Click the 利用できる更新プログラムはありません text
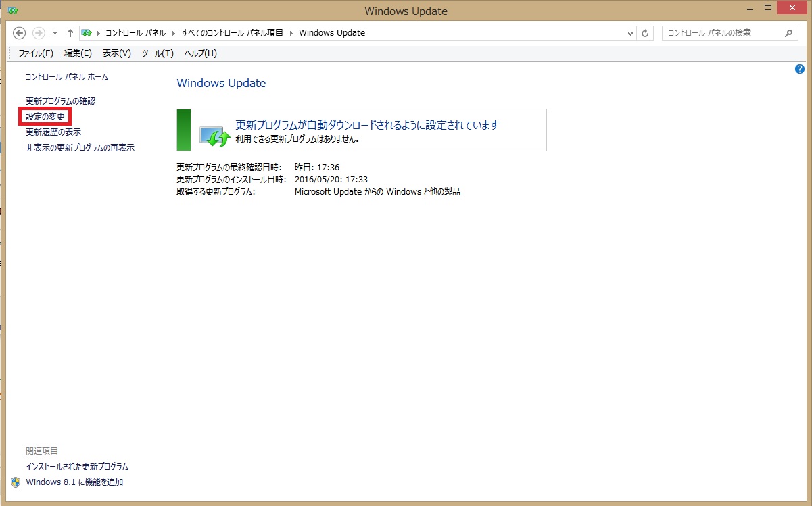 click(x=297, y=140)
